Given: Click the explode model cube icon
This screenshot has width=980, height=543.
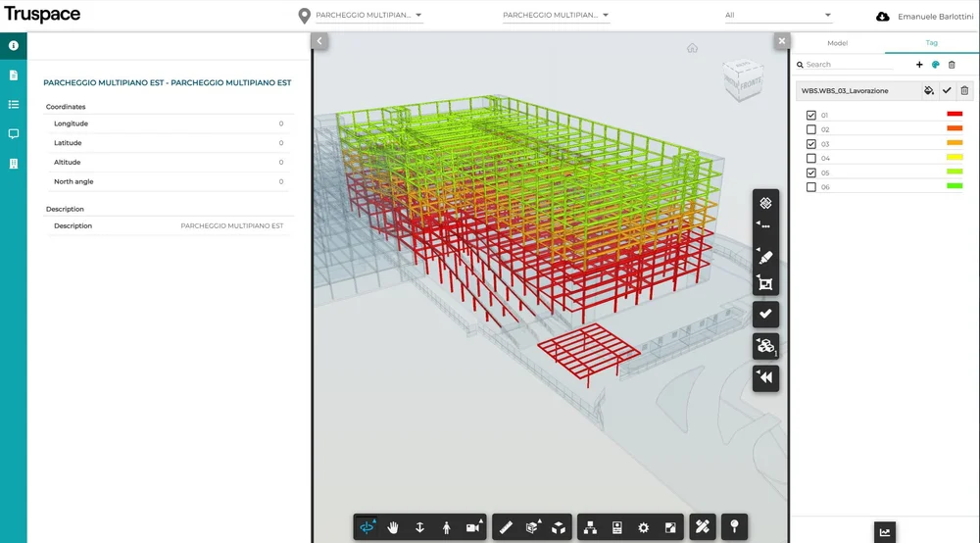Looking at the screenshot, I should coord(559,527).
